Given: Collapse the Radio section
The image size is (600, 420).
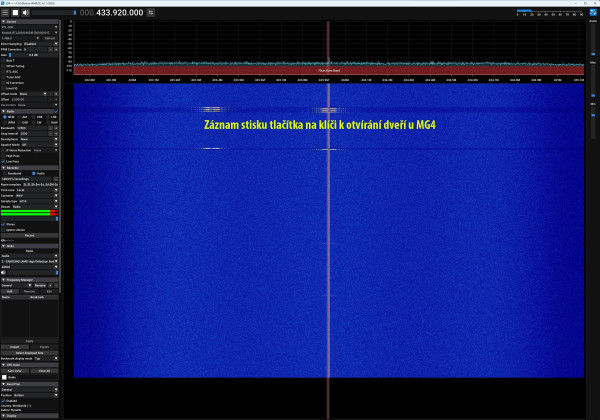Looking at the screenshot, I should [x=27, y=111].
